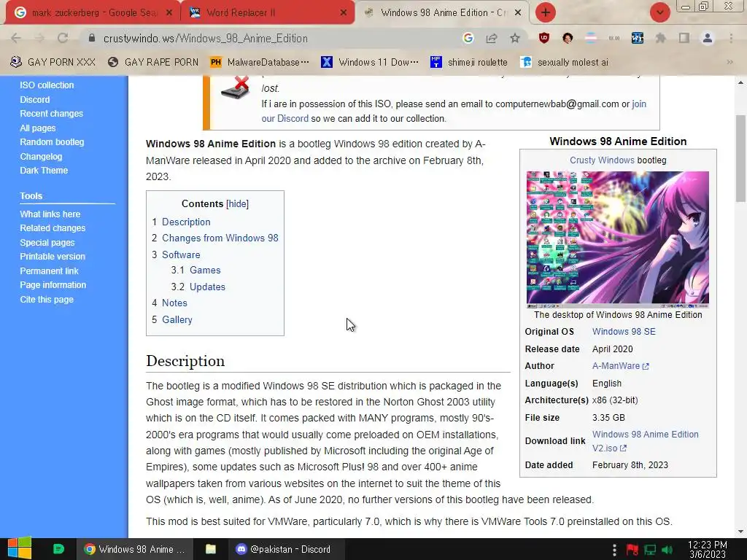
Task: Open the Windows 98 SE infobox link
Action: coord(624,332)
